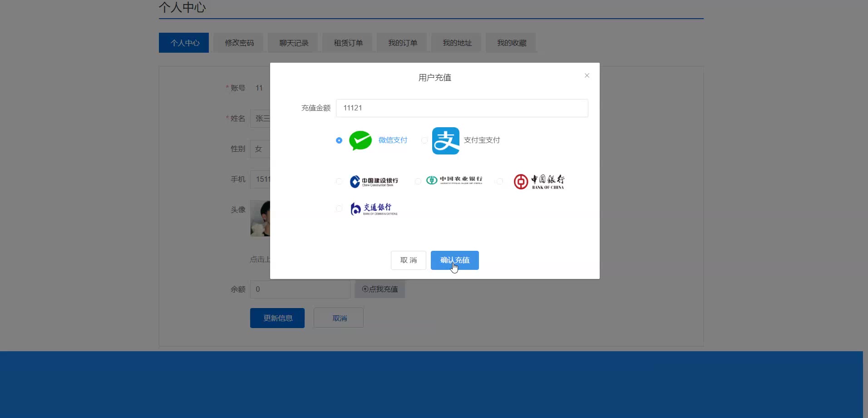Click the Agricultural Bank of China logo

[454, 180]
